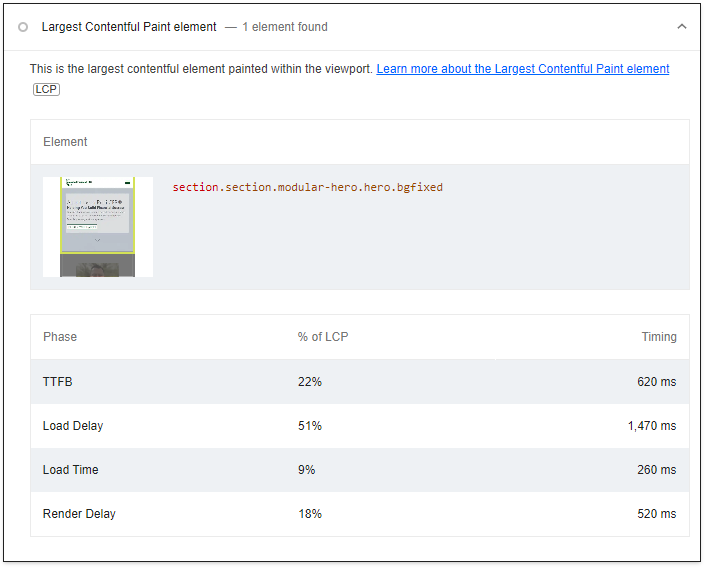Click the Element column header
708x569 pixels.
[65, 142]
